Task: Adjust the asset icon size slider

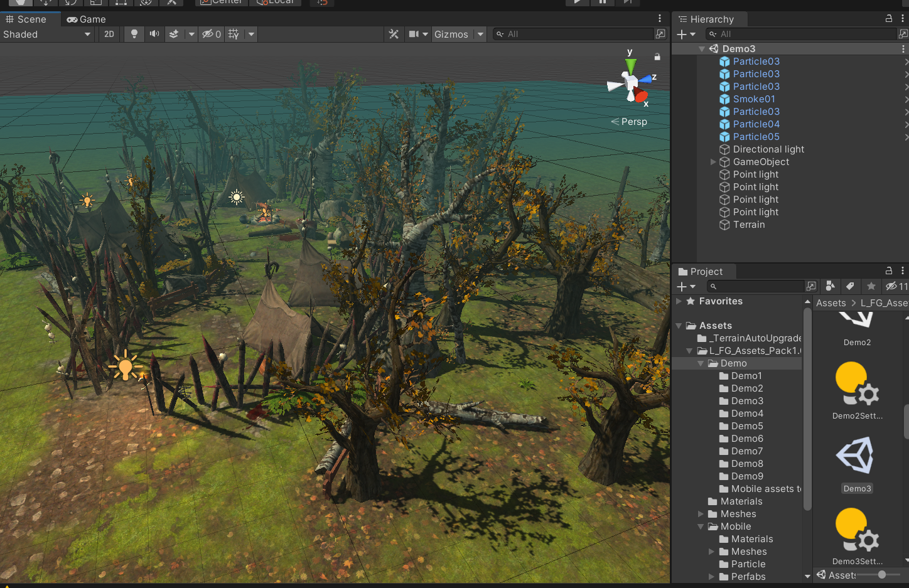Action: (879, 574)
